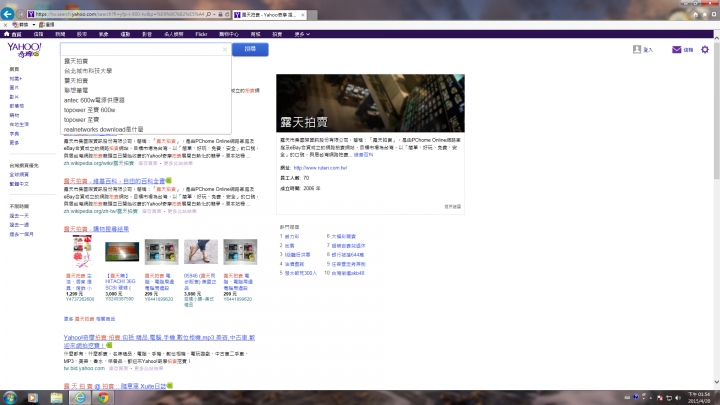Open the trending search ranked number 1
The height and width of the screenshot is (405, 720).
(x=292, y=236)
